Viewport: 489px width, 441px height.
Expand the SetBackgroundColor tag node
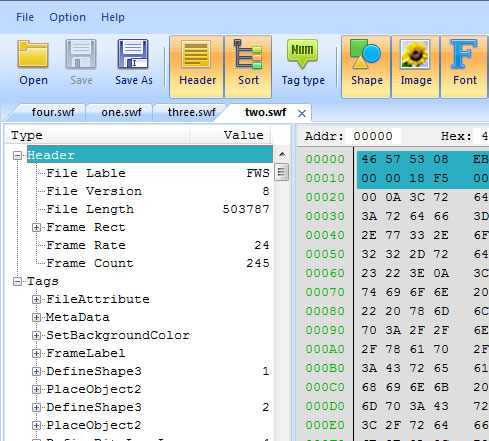coord(36,335)
